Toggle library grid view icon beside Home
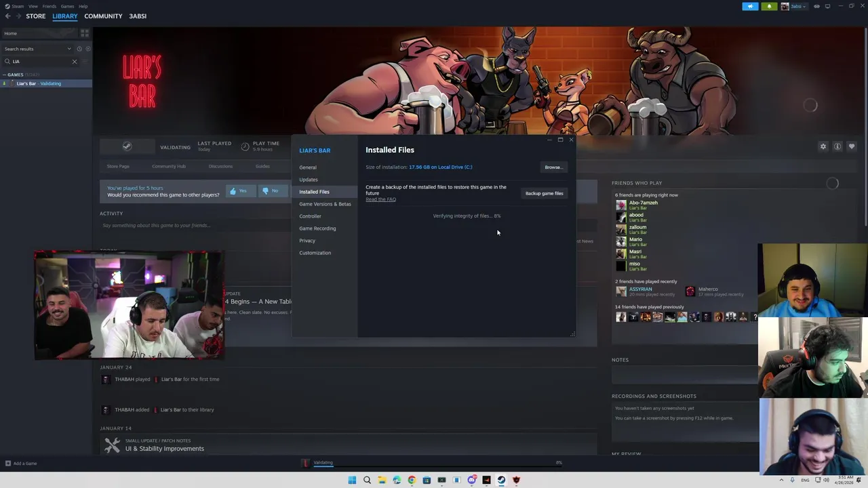 pyautogui.click(x=85, y=33)
